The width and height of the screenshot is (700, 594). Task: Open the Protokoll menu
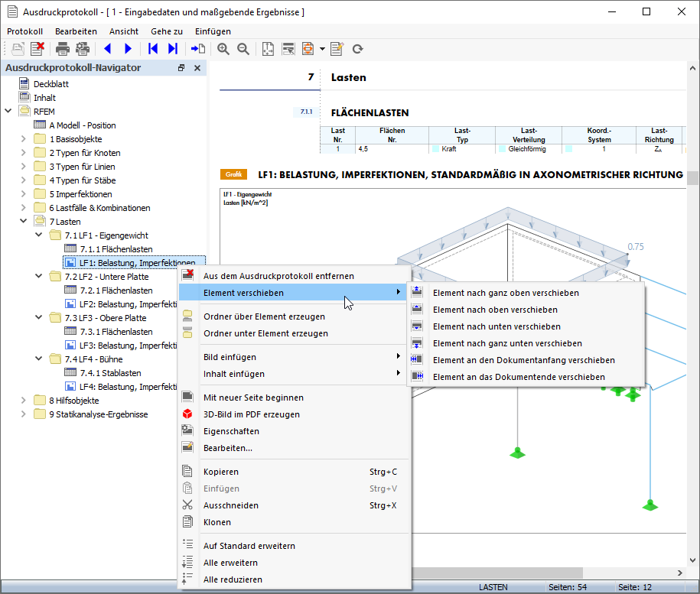click(x=25, y=31)
